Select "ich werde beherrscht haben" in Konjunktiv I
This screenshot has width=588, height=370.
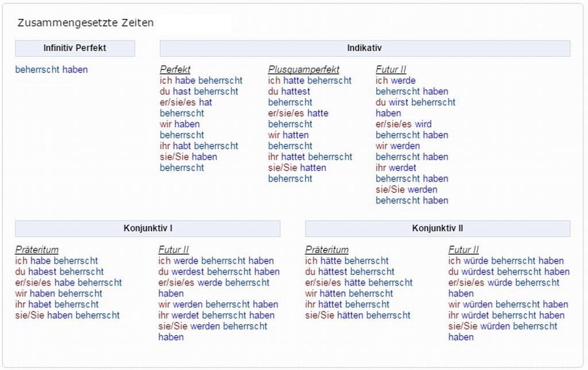216,261
